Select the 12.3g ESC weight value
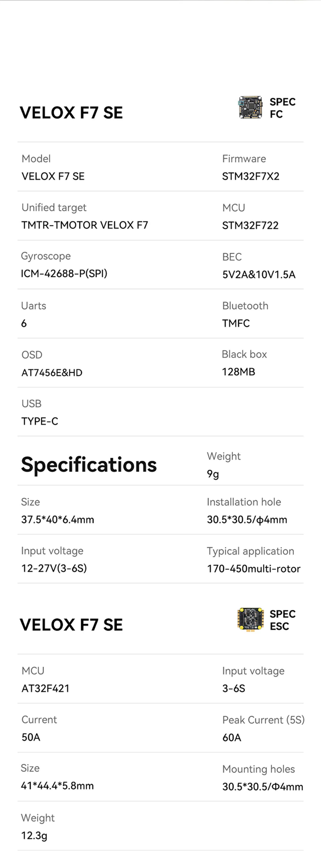The image size is (321, 868). pos(34,836)
